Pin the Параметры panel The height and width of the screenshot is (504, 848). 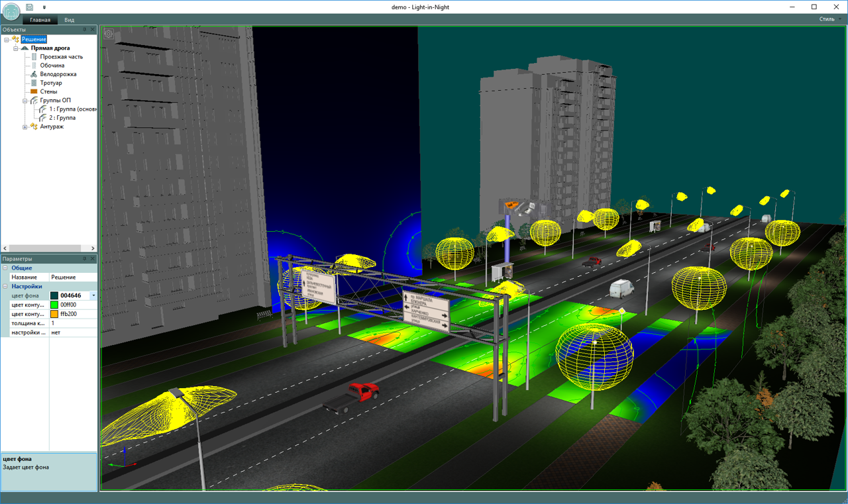tap(85, 259)
